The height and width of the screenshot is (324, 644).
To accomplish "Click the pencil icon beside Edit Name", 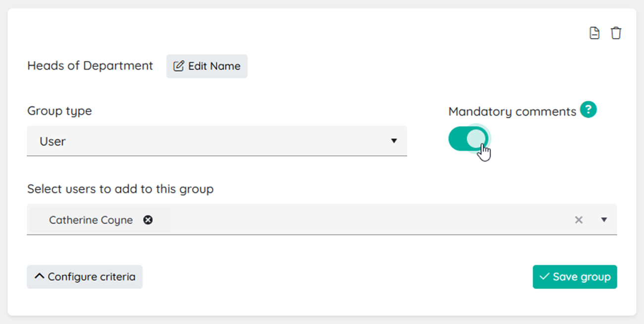I will pos(179,66).
